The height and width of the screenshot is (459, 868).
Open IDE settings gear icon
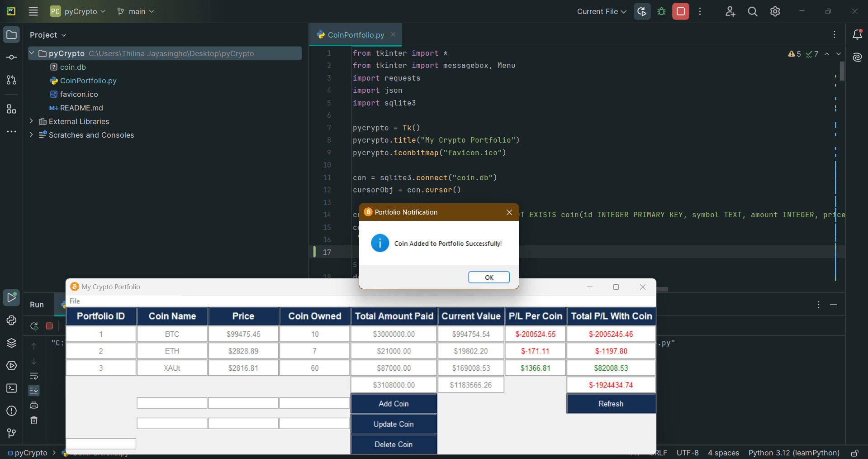pyautogui.click(x=775, y=11)
